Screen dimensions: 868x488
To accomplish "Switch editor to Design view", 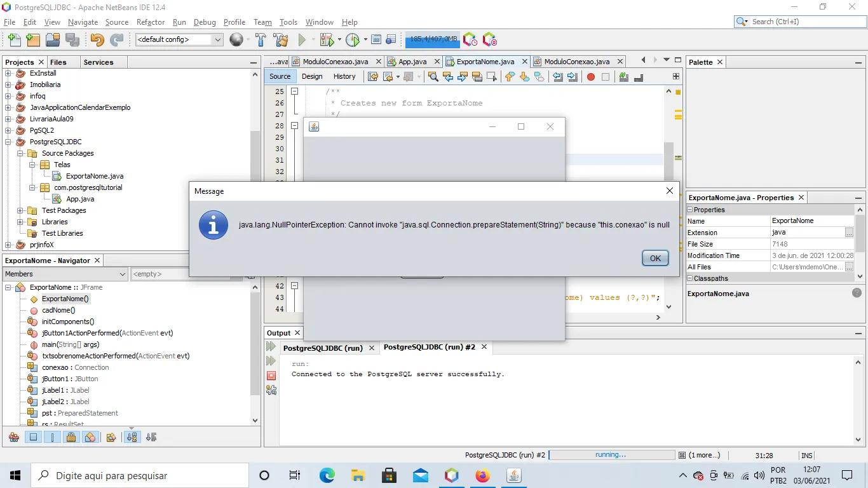I will [x=312, y=76].
